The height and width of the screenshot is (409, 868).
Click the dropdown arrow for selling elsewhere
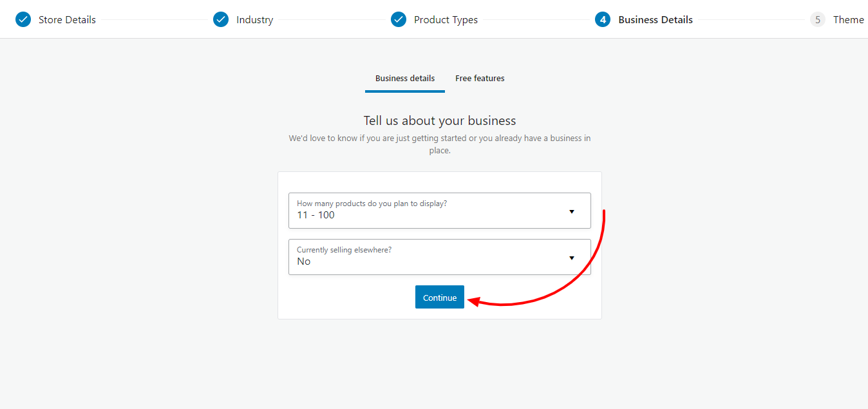[572, 257]
